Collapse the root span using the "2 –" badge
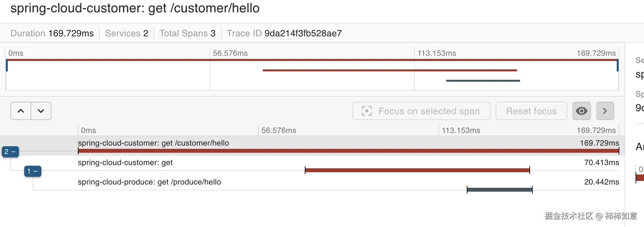The height and width of the screenshot is (227, 644). click(x=10, y=151)
